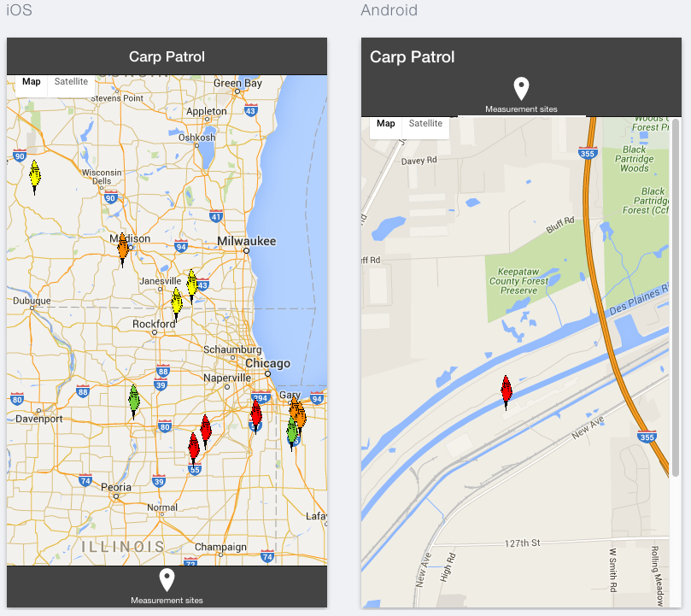Click the Black Partridge Woods label
The width and height of the screenshot is (691, 616).
pos(634,159)
